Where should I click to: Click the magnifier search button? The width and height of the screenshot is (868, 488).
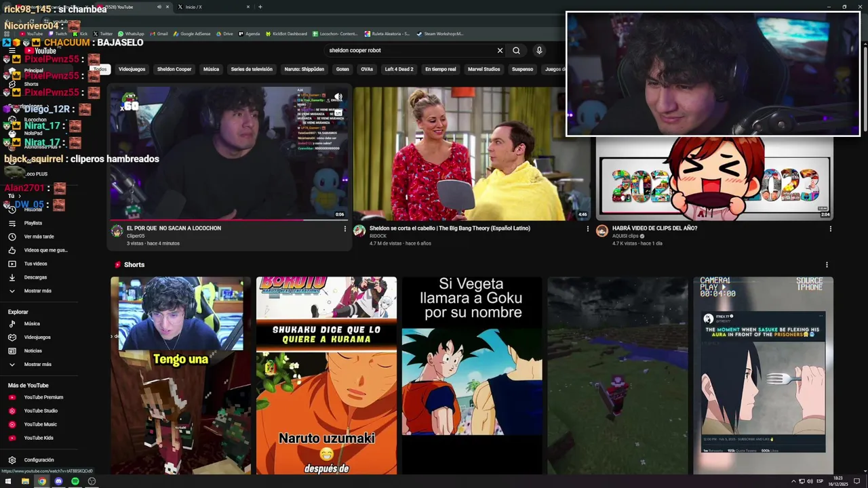tap(516, 50)
